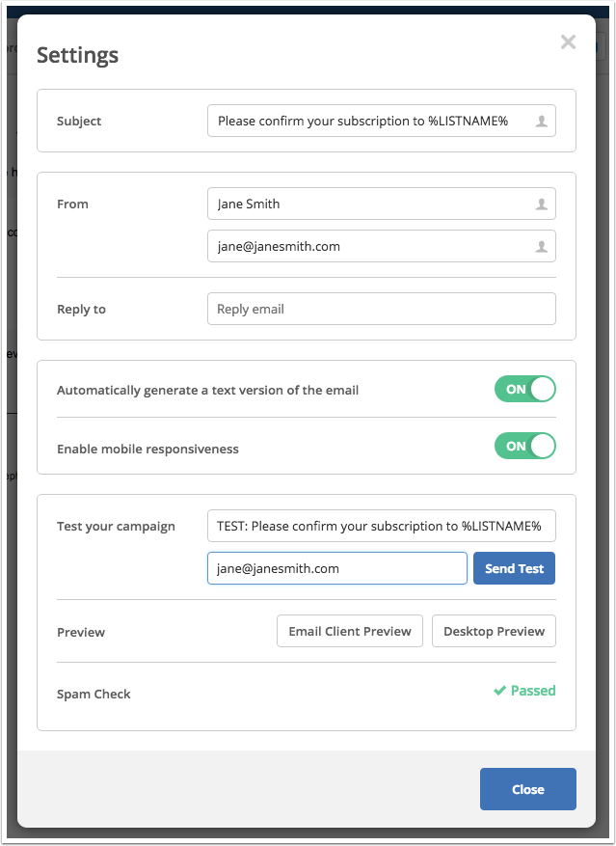
Task: Dismiss Settings dialog with the X icon
Action: point(568,42)
